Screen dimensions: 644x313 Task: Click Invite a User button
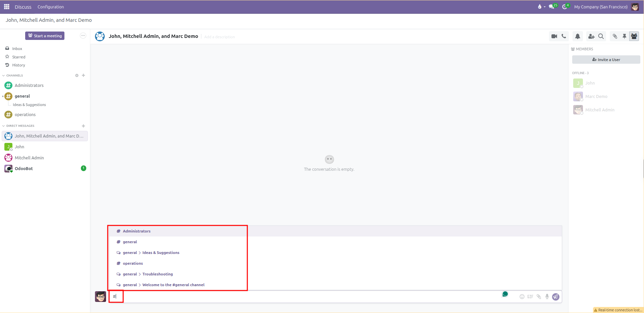[x=606, y=60]
